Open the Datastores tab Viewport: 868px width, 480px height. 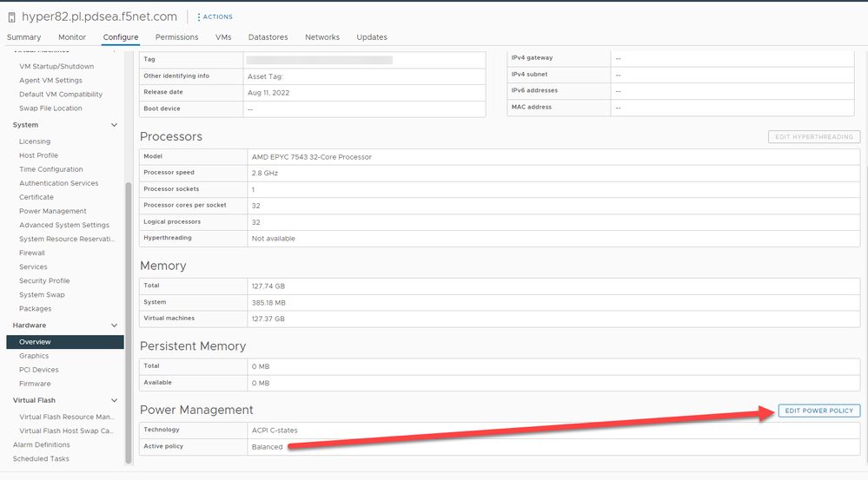click(268, 37)
